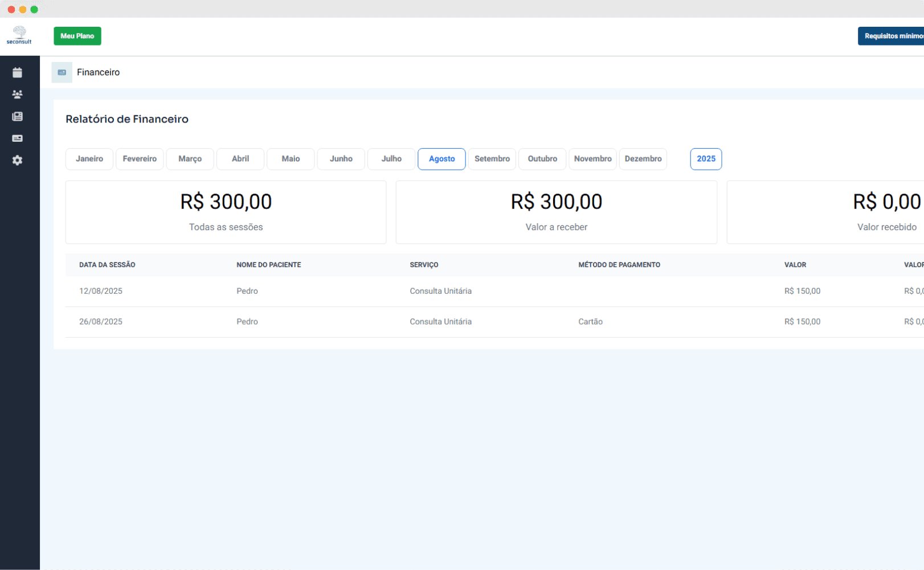
Task: Open settings gear icon in sidebar
Action: click(17, 161)
